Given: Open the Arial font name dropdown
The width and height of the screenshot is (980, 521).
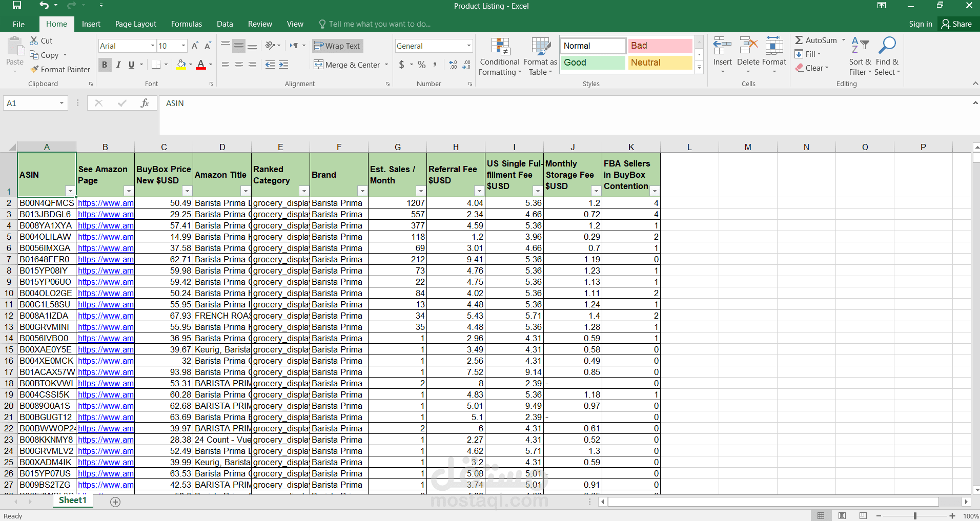Looking at the screenshot, I should point(152,46).
